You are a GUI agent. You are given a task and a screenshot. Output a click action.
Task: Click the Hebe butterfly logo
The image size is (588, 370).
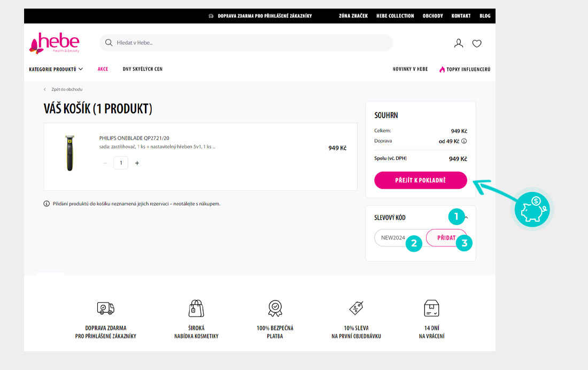[x=55, y=43]
